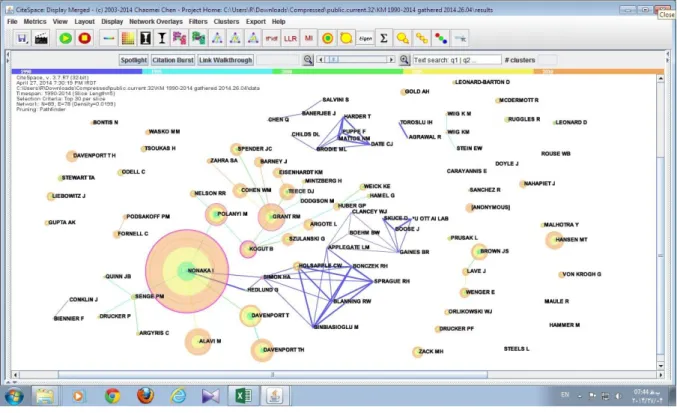This screenshot has height=413, width=677.
Task: Click the SPRAGUE RH node label
Action: click(392, 281)
